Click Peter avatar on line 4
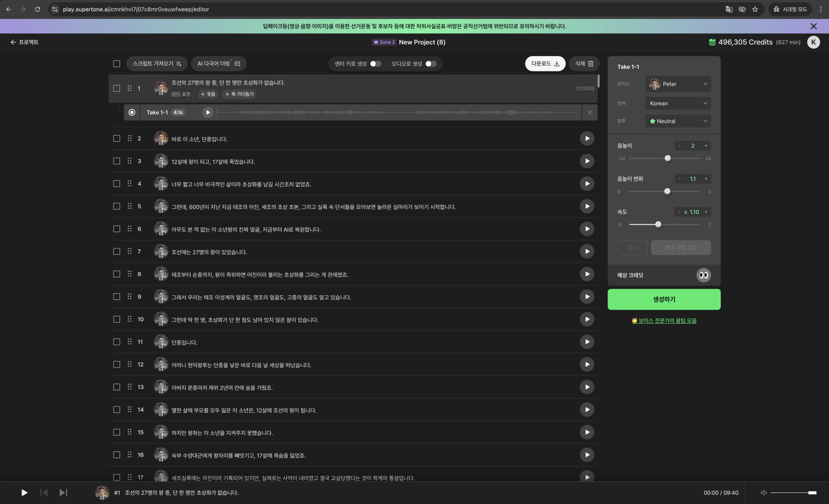 point(161,184)
